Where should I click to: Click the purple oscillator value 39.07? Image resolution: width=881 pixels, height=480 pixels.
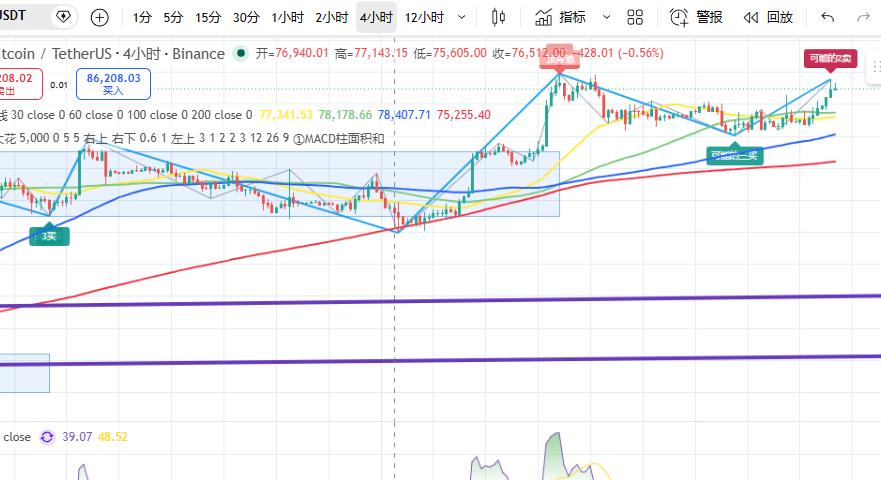coord(77,437)
